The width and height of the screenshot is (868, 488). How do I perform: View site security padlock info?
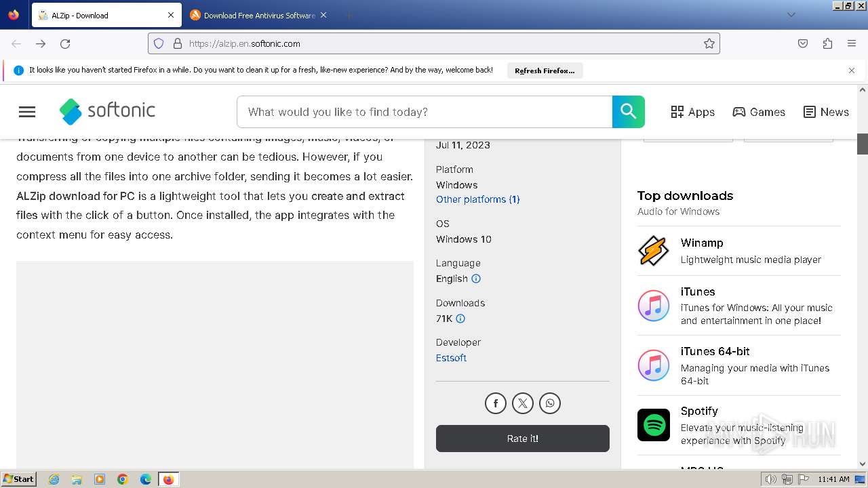point(178,43)
